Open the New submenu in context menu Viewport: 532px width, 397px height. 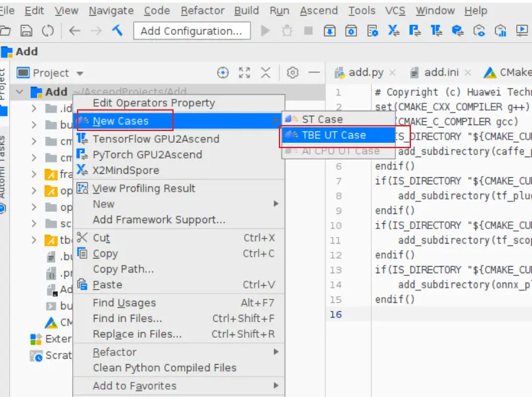(x=179, y=204)
